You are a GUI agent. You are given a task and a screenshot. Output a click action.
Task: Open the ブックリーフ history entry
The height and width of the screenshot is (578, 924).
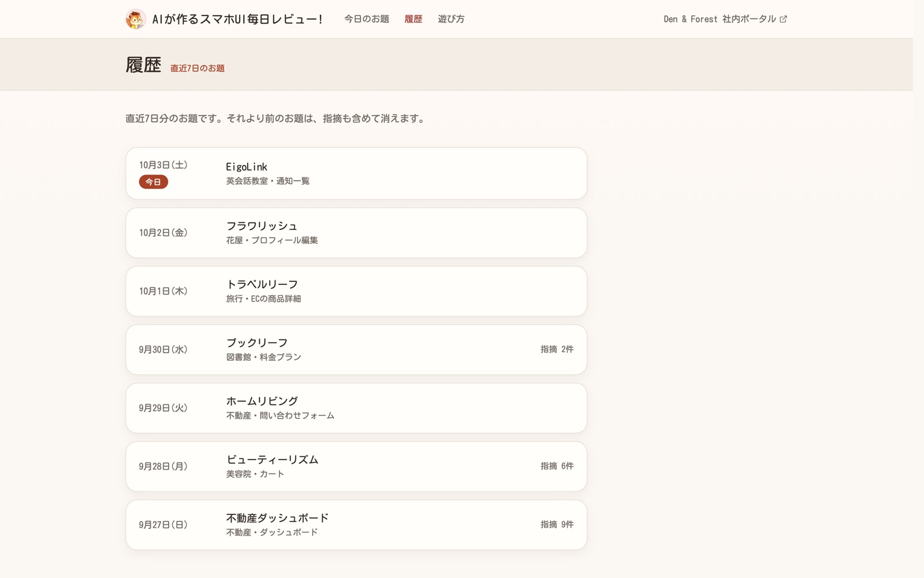click(x=356, y=350)
